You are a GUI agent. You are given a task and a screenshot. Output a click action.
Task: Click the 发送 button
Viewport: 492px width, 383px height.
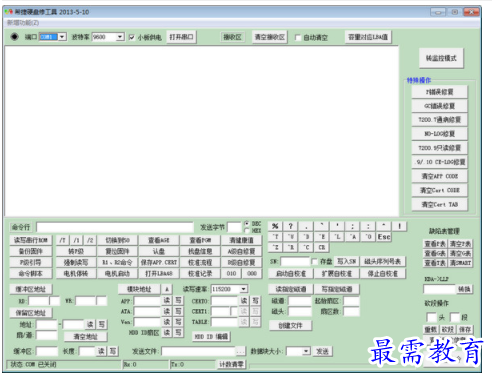coord(322,351)
